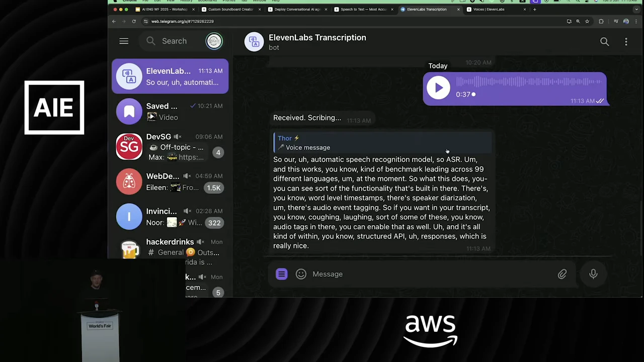Screen dimensions: 644x362
Task: Select the ElevenLabs Transcription browser tab
Action: point(429,9)
